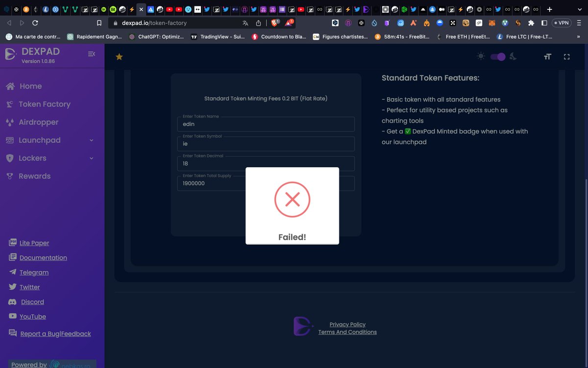Open the MetaMask fox extension icon

(x=491, y=23)
